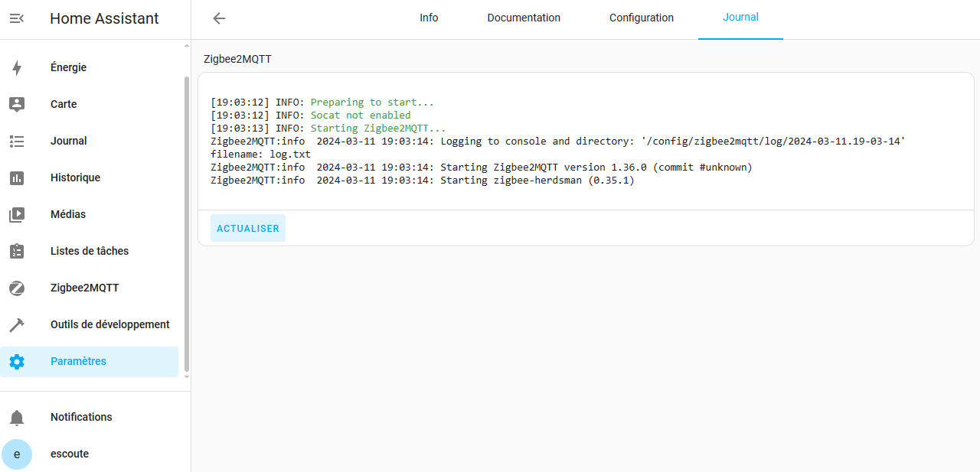The image size is (980, 472).
Task: Click the Journal list icon in sidebar
Action: tap(17, 141)
